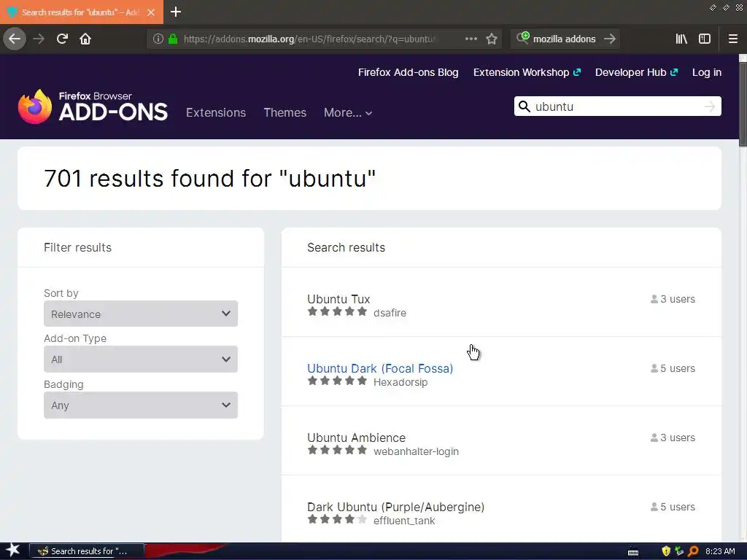The image size is (747, 560).
Task: Open the keyboard tray icon
Action: (x=633, y=552)
